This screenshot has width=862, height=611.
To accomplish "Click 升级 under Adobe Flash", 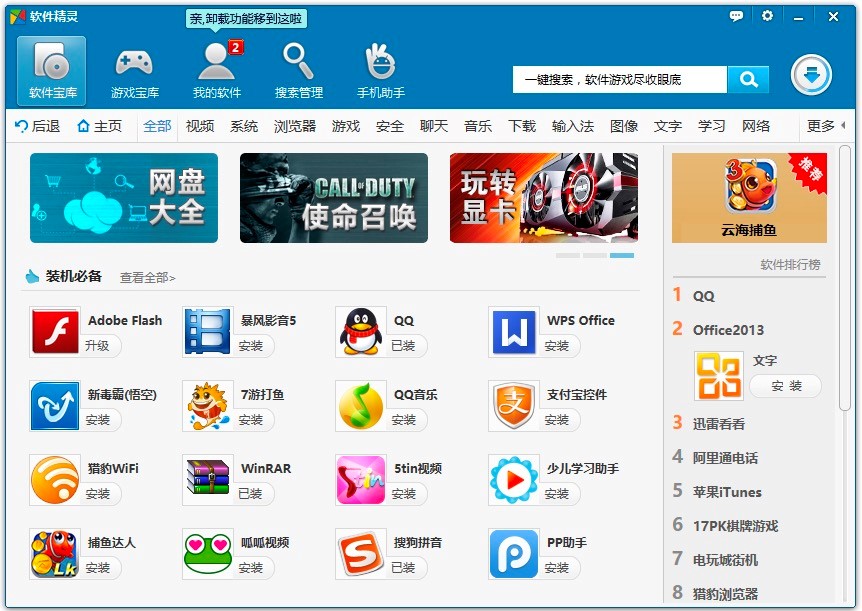I will click(97, 345).
